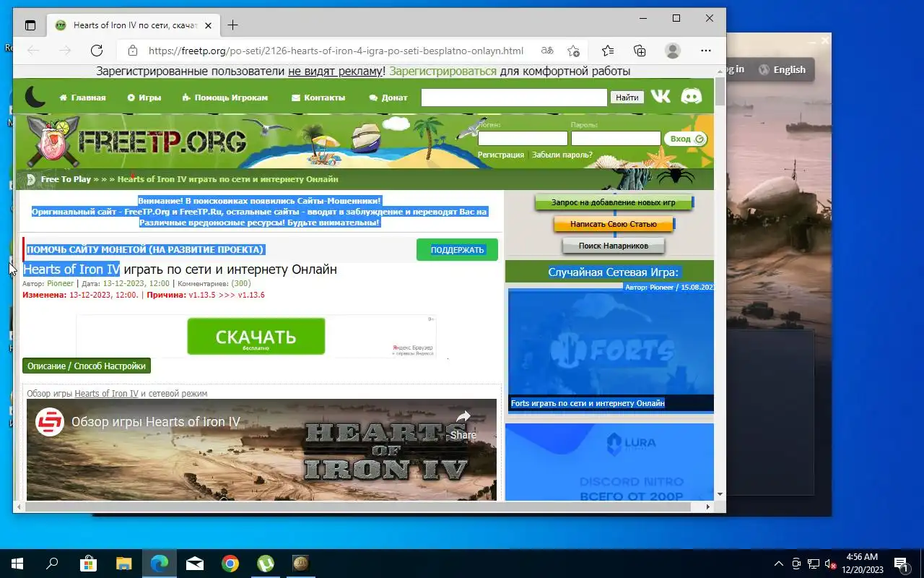Viewport: 924px width, 578px height.
Task: Open the Hearts of Iron launcher taskbar icon
Action: [300, 564]
